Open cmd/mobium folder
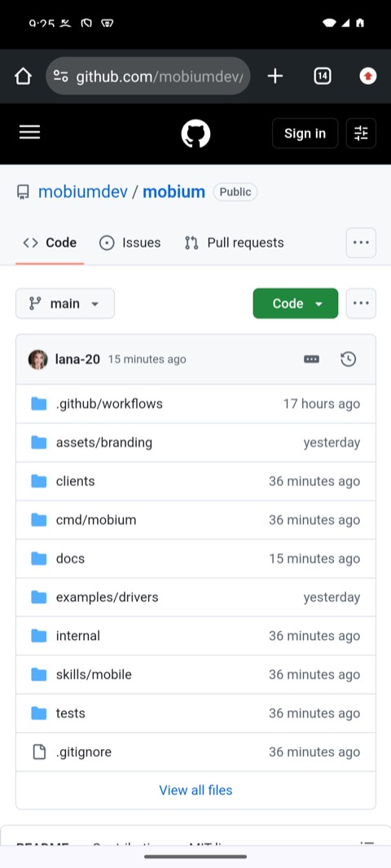The height and width of the screenshot is (868, 391). [96, 519]
